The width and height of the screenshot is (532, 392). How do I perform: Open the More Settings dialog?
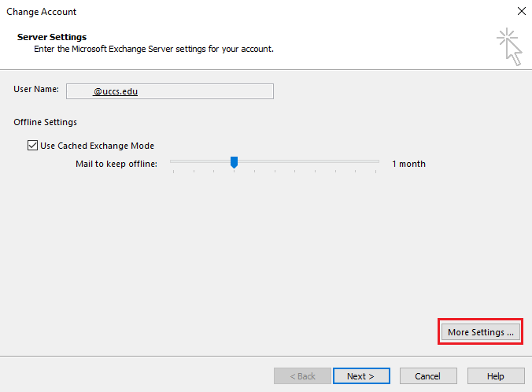click(480, 332)
